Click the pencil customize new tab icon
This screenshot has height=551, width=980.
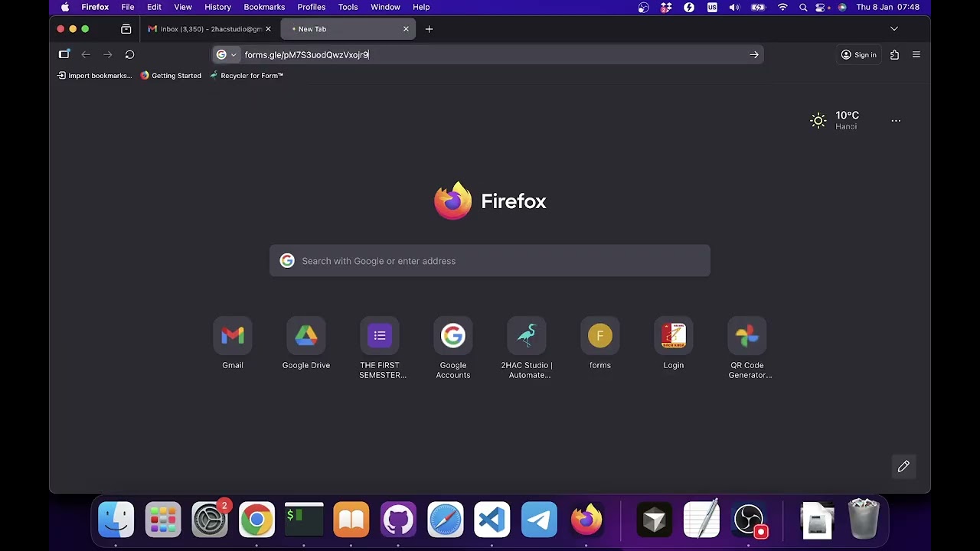[903, 466]
